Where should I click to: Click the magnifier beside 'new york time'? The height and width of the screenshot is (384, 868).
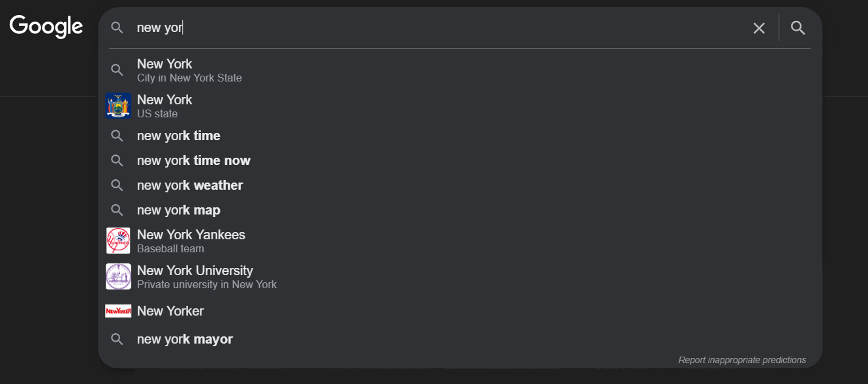tap(117, 136)
